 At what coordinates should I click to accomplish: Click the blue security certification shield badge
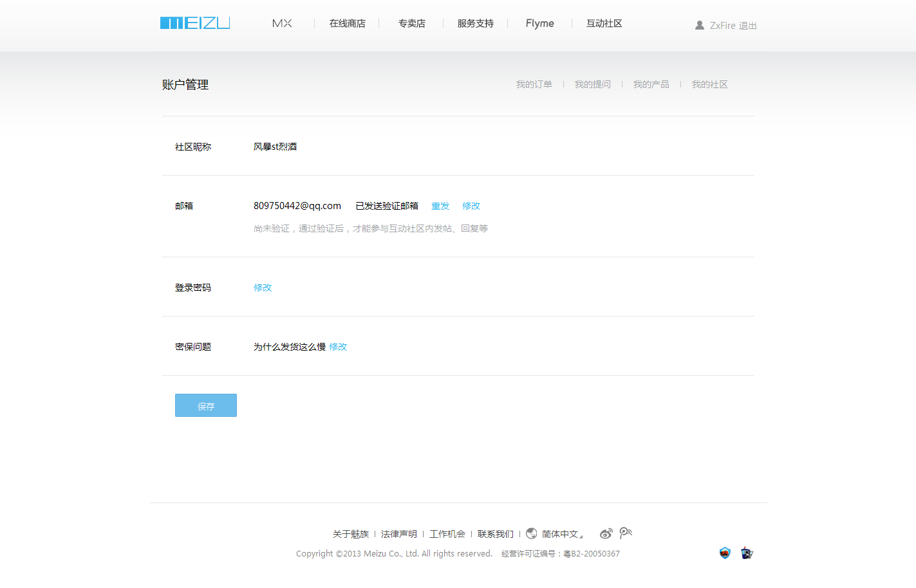(725, 553)
